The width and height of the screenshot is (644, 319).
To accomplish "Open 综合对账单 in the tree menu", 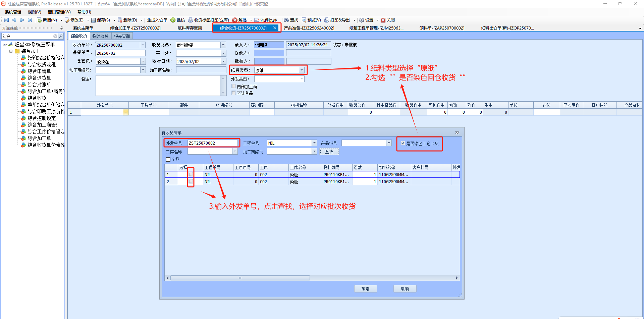I will tap(39, 85).
